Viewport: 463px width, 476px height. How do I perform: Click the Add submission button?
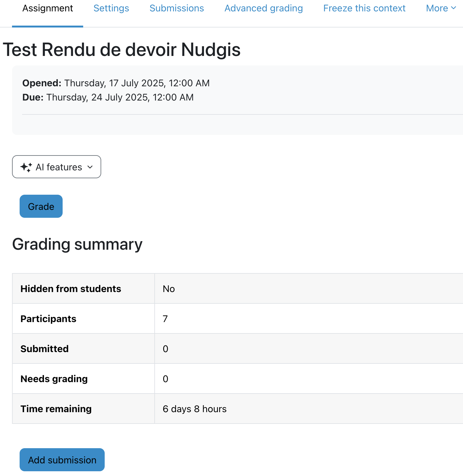click(x=62, y=460)
